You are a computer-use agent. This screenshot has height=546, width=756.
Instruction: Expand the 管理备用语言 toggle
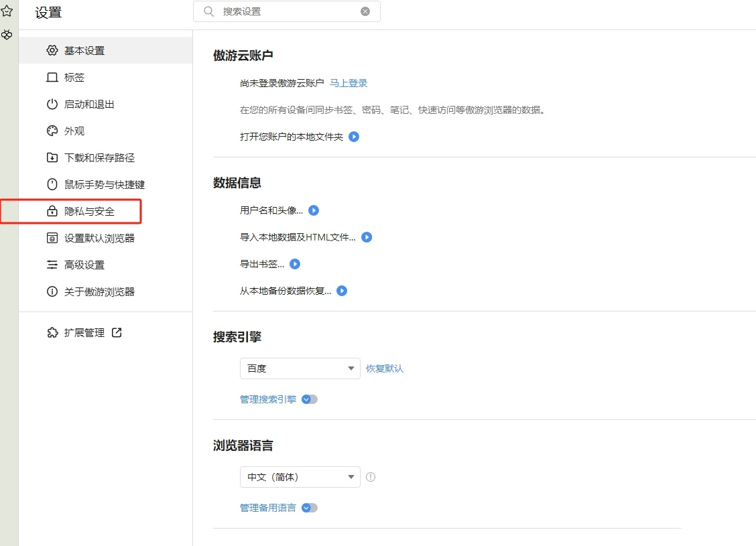310,508
